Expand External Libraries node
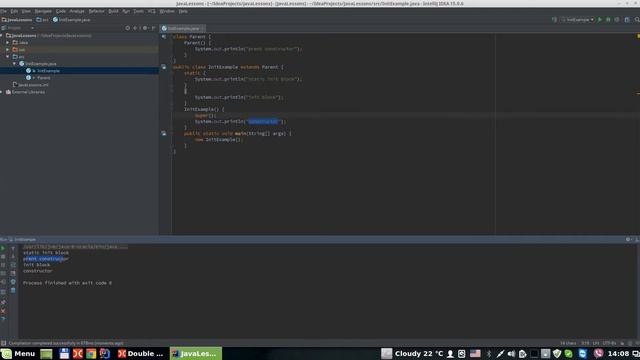Image resolution: width=640 pixels, height=360 pixels. [x=2, y=92]
